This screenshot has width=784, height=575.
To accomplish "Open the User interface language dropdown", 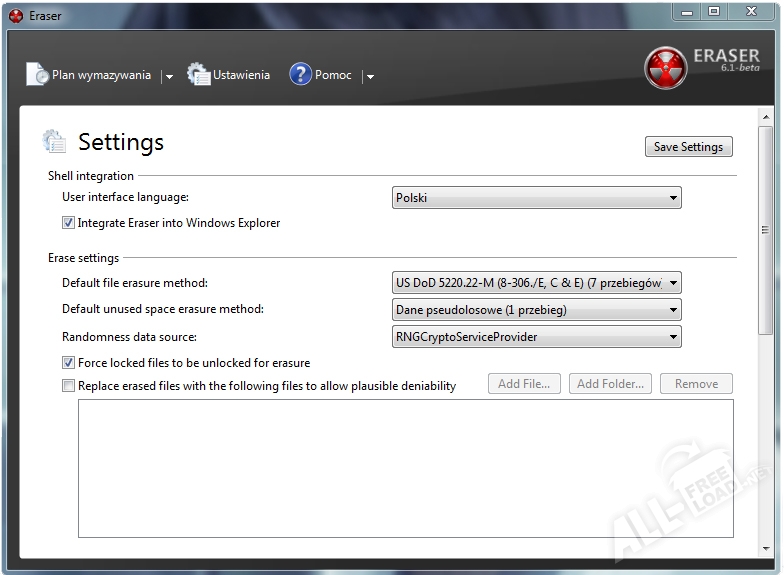I will coord(536,198).
